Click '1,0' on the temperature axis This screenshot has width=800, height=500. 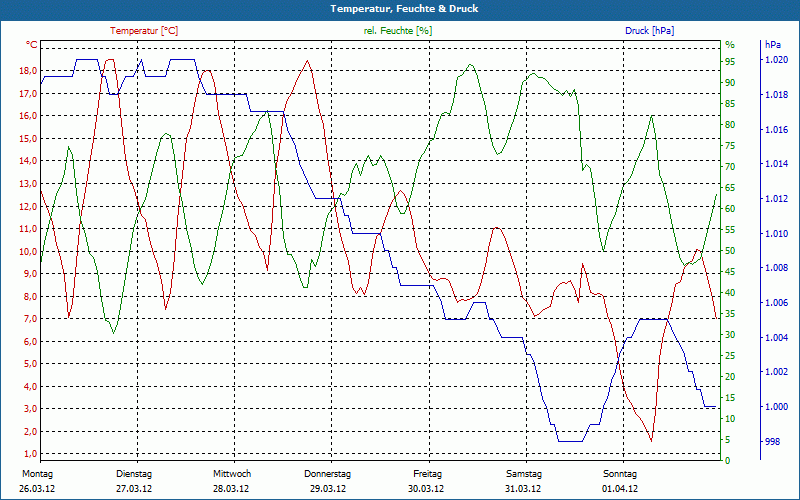31,454
